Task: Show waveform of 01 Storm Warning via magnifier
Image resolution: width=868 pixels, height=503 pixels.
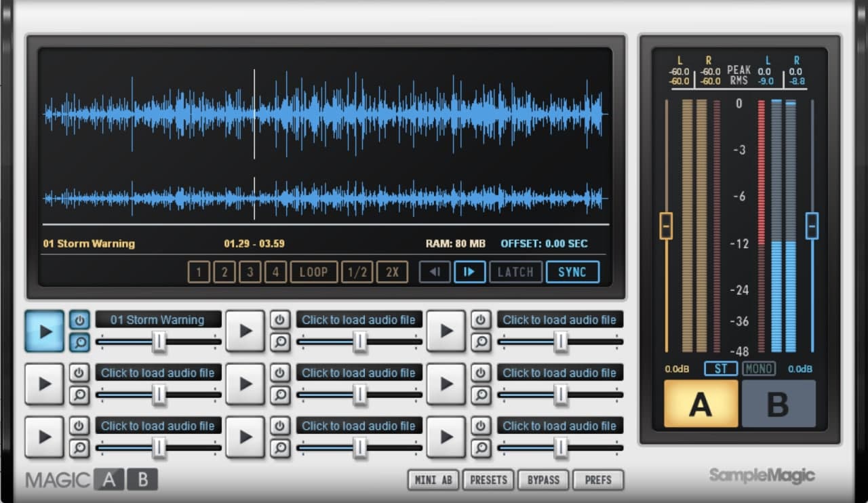Action: pyautogui.click(x=79, y=342)
